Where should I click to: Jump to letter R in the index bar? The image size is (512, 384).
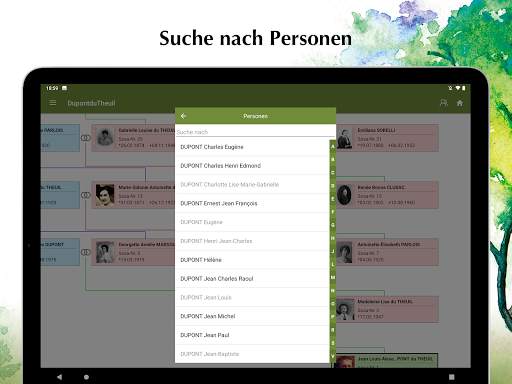click(x=333, y=330)
